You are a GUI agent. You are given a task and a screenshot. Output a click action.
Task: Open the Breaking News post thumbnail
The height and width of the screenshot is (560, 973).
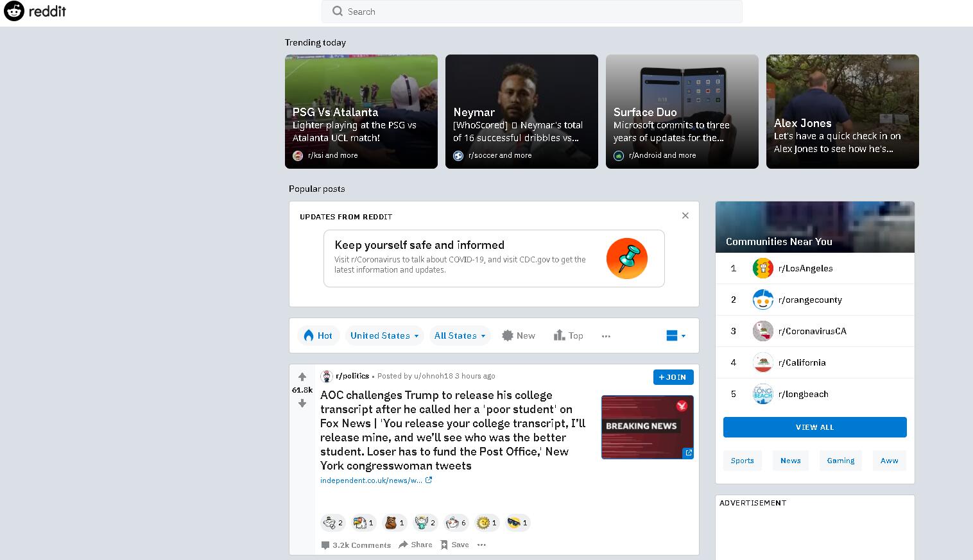coord(648,427)
